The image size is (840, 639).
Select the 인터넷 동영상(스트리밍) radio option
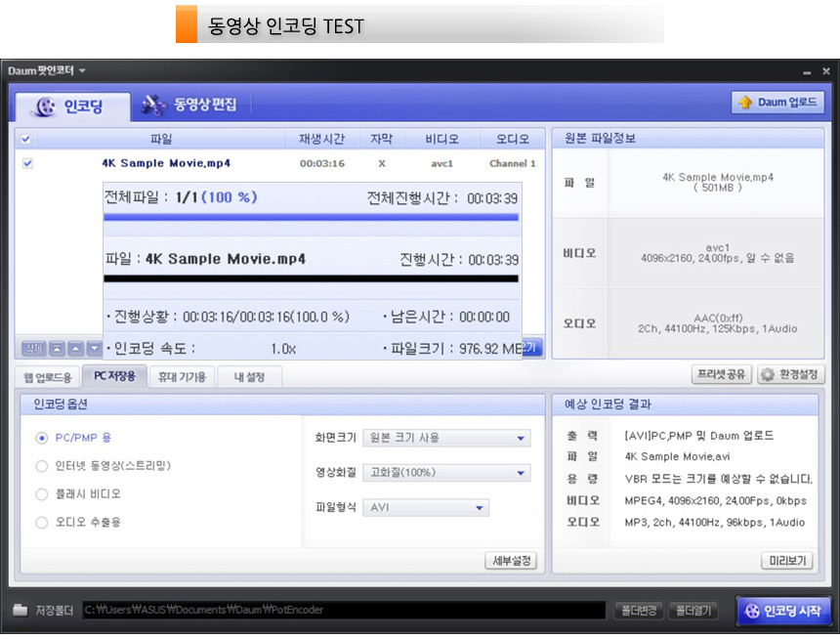coord(42,466)
